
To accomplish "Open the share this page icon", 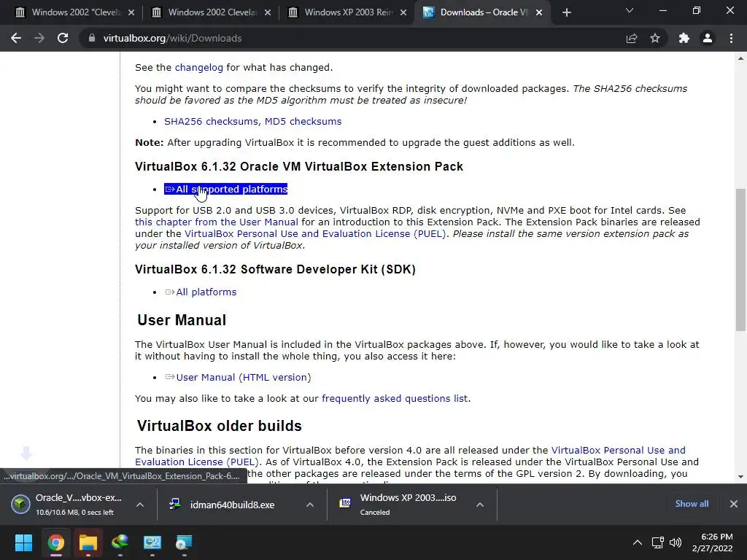I will 632,38.
